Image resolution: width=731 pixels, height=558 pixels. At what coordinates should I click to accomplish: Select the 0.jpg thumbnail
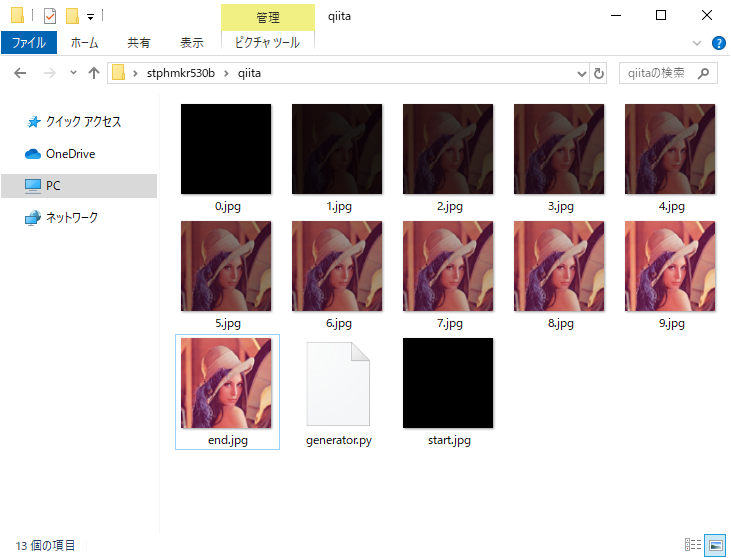tap(226, 149)
